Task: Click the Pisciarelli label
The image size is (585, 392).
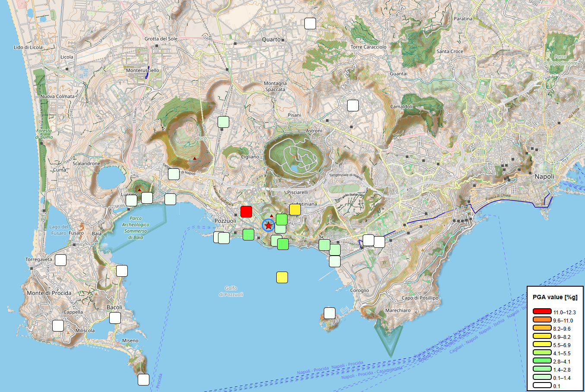Action: point(297,192)
